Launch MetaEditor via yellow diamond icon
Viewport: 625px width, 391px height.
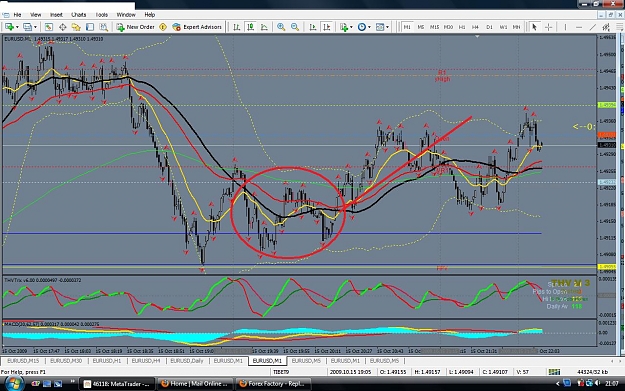coord(163,27)
